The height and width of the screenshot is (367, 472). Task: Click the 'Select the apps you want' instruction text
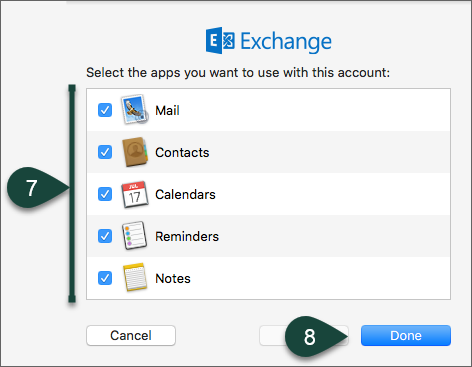[238, 72]
